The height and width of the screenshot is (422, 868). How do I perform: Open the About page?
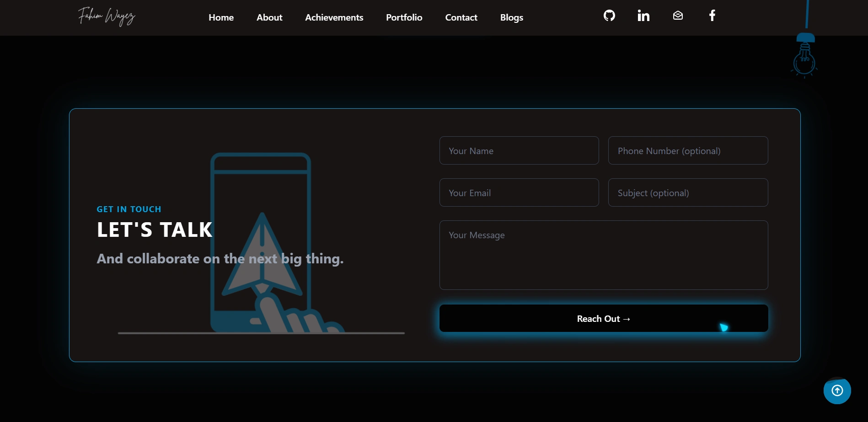269,17
